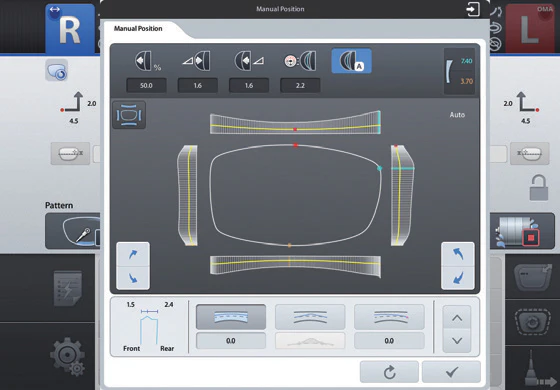Viewport: 560px width, 390px height.
Task: Select the left lens L button
Action: point(530,29)
